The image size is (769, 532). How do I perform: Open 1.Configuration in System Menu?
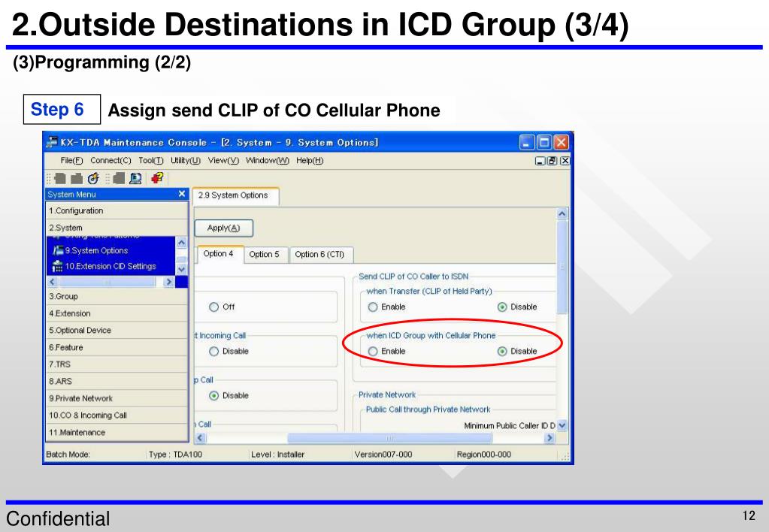click(x=117, y=211)
